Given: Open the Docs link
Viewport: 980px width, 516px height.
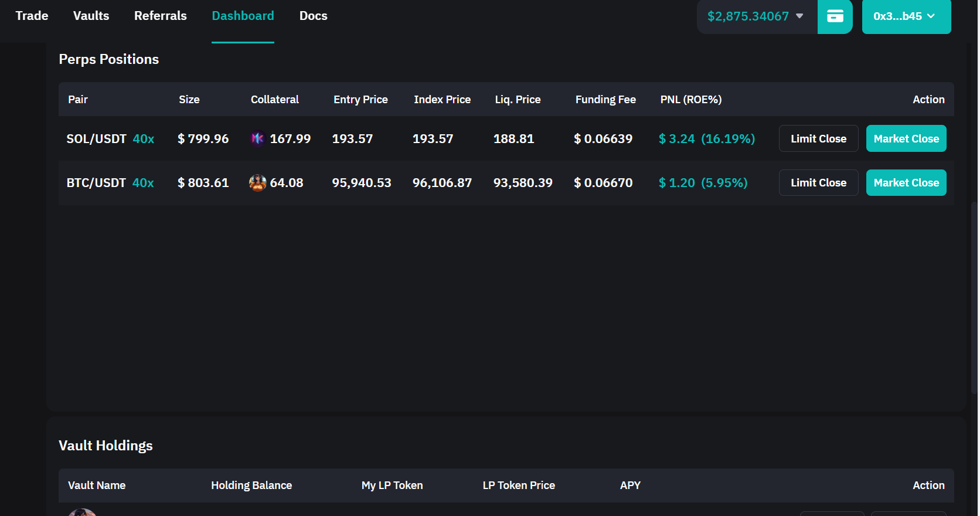Looking at the screenshot, I should 313,16.
